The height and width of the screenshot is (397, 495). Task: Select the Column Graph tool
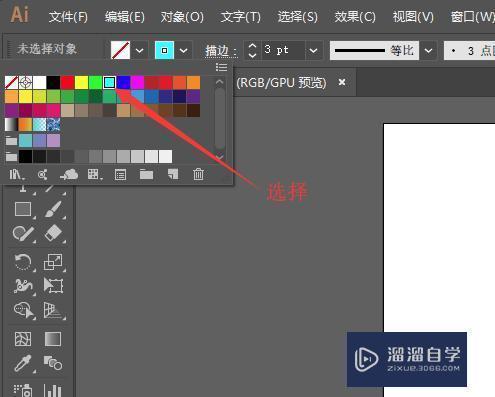[53, 390]
